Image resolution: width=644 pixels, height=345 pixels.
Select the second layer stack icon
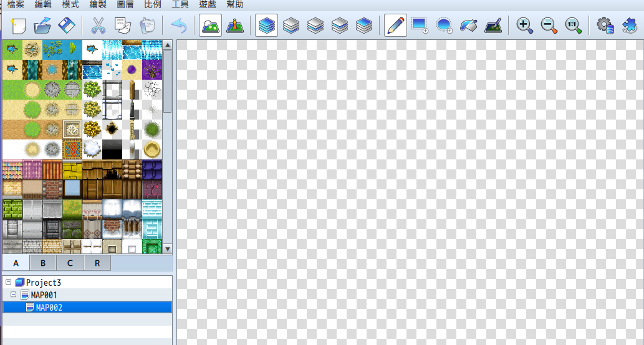(291, 26)
